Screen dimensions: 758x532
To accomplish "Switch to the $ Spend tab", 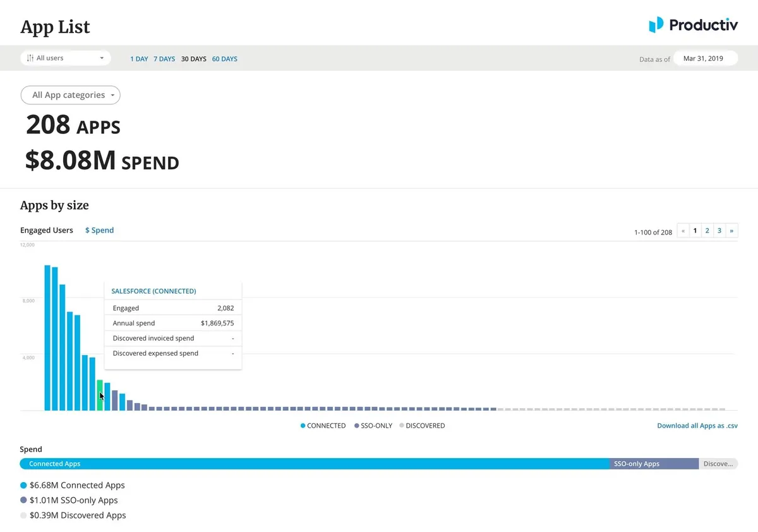I will tap(100, 230).
